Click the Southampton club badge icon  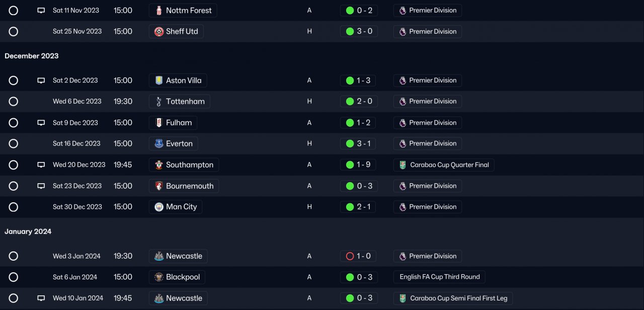pos(159,165)
